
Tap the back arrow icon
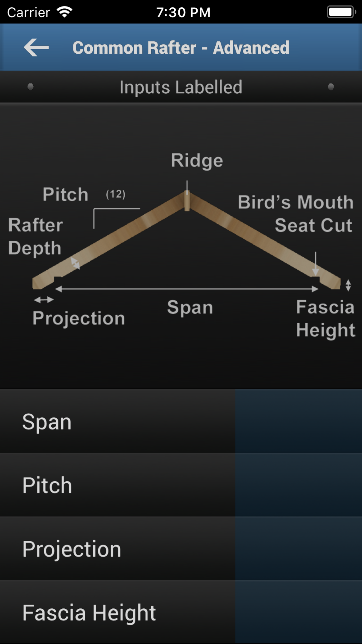(36, 47)
